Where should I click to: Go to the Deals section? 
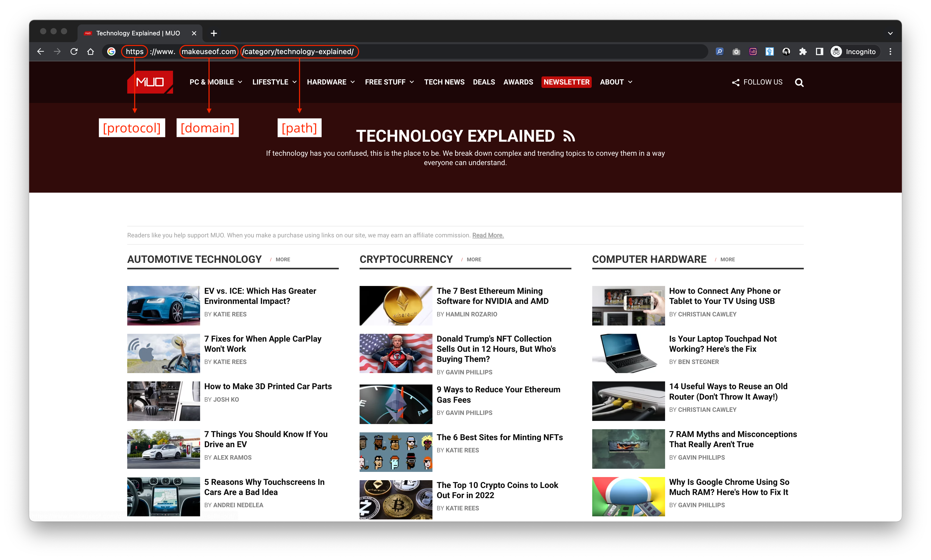[x=484, y=82]
